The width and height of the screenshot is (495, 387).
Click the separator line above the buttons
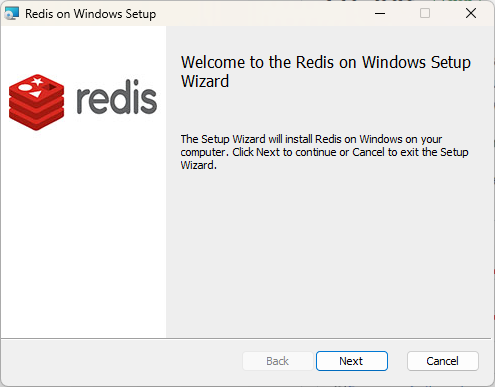click(x=246, y=339)
